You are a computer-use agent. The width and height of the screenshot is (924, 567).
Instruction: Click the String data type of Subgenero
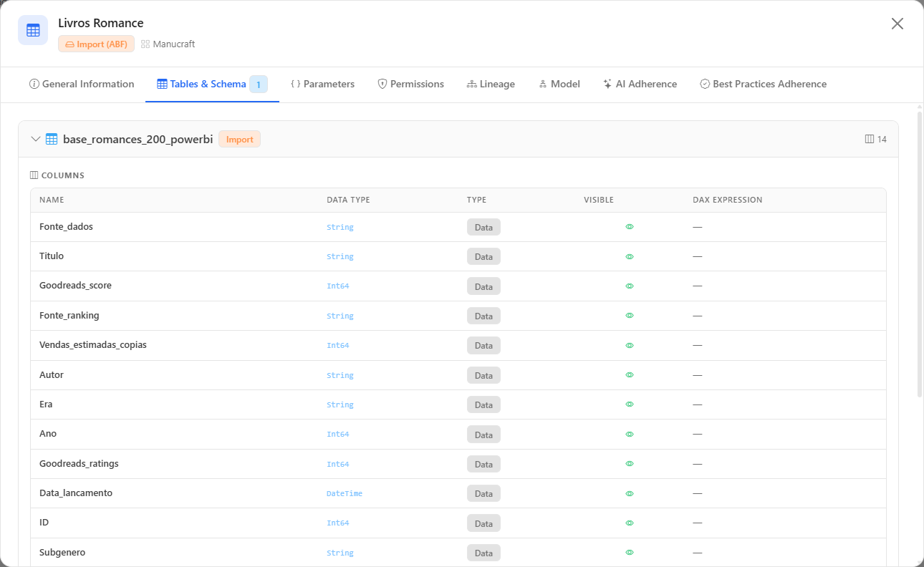coord(340,553)
